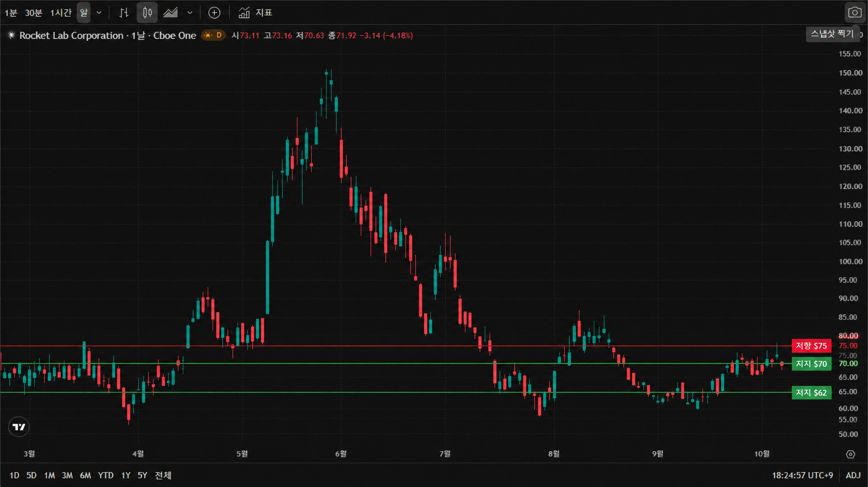Viewport: 868px width, 487px height.
Task: Open chart settings gear icon
Action: click(851, 454)
